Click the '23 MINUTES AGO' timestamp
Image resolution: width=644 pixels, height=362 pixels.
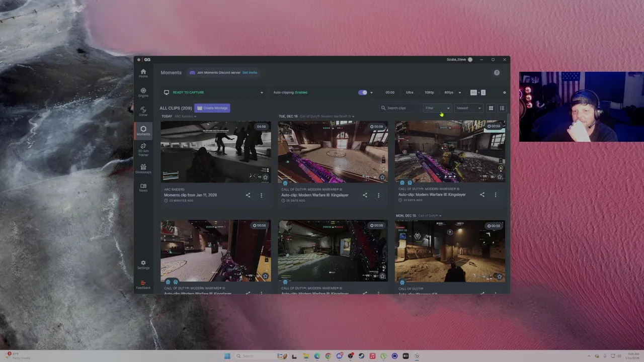181,201
